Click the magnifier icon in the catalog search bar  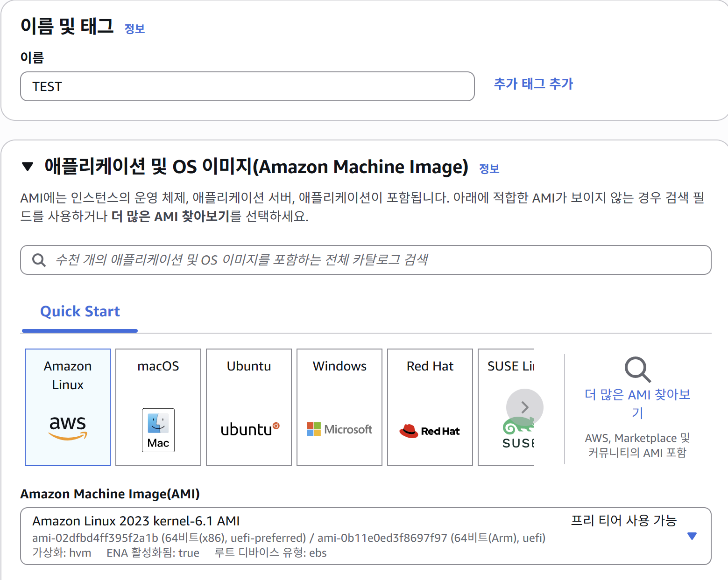tap(39, 260)
